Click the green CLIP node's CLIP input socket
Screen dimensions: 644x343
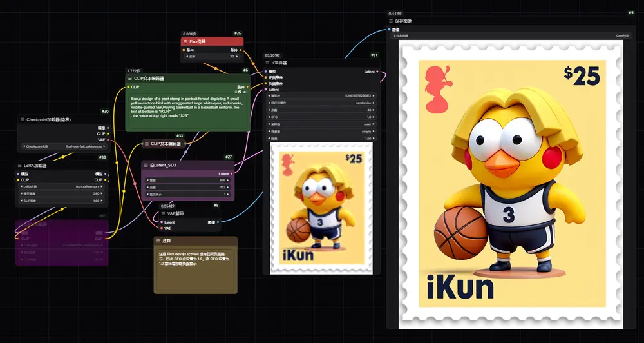click(128, 87)
